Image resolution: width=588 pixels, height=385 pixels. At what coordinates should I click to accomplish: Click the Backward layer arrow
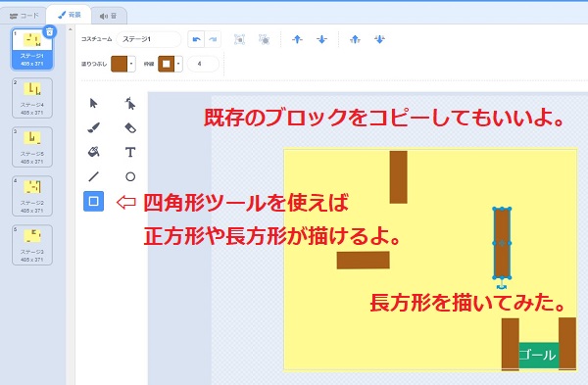pyautogui.click(x=321, y=39)
